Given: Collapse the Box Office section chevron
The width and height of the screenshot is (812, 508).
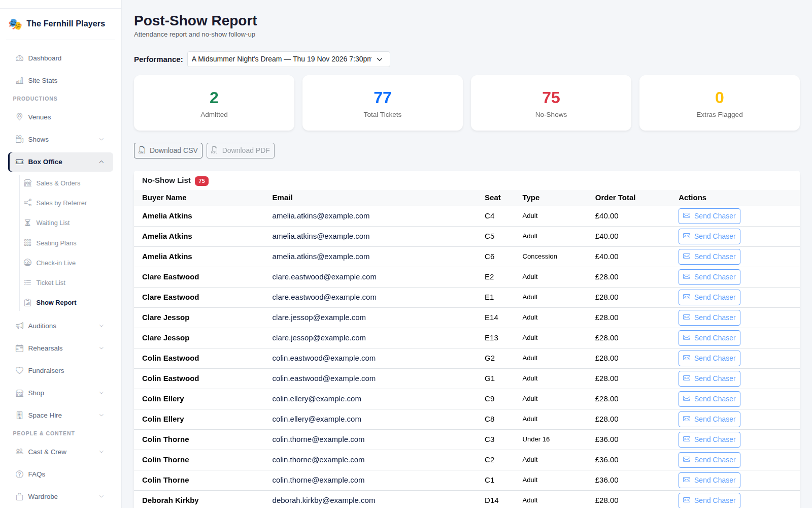Looking at the screenshot, I should 101,162.
